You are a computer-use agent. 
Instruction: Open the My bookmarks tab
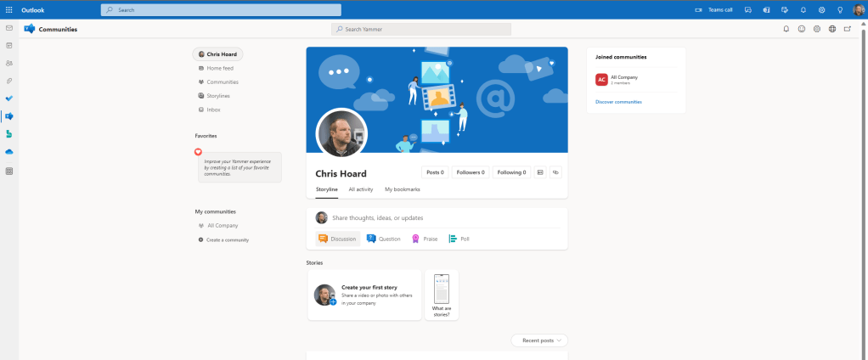pos(402,189)
